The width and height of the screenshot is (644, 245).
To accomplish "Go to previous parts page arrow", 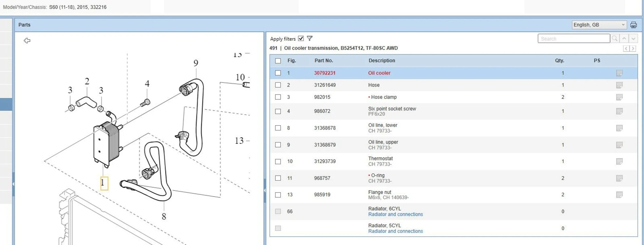I will point(626,48).
